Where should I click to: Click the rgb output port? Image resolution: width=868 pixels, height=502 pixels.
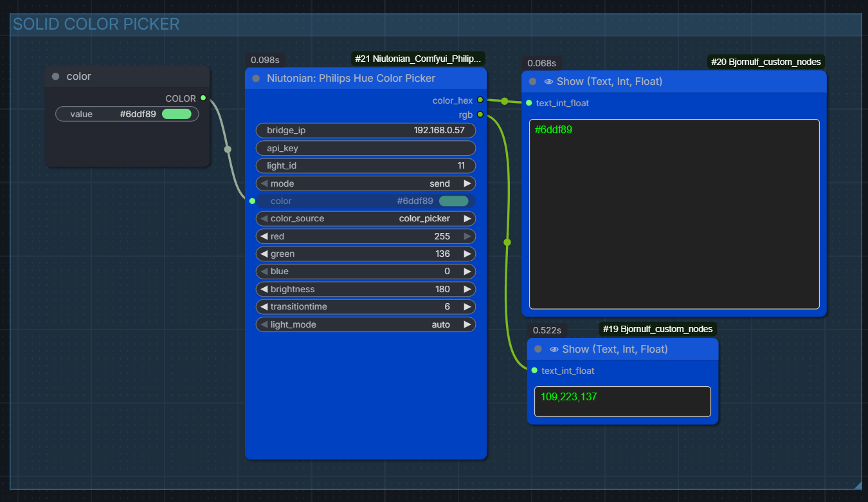[x=480, y=114]
